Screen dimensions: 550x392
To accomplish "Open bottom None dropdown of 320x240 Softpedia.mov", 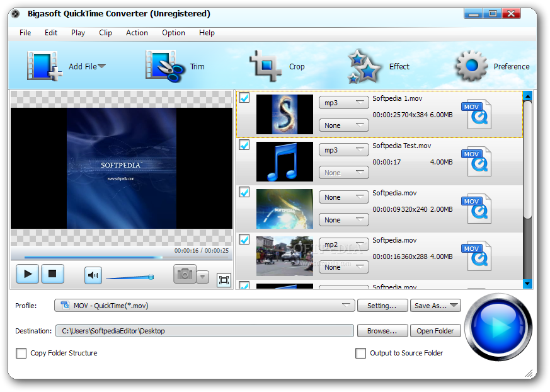I will pyautogui.click(x=344, y=220).
